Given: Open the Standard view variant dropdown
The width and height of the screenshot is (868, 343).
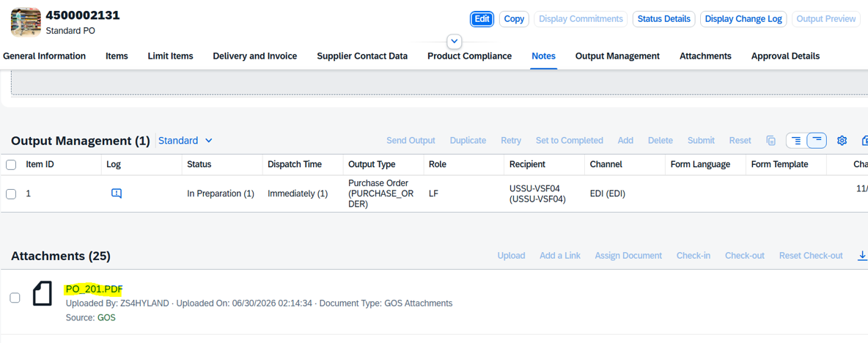Looking at the screenshot, I should (x=185, y=141).
